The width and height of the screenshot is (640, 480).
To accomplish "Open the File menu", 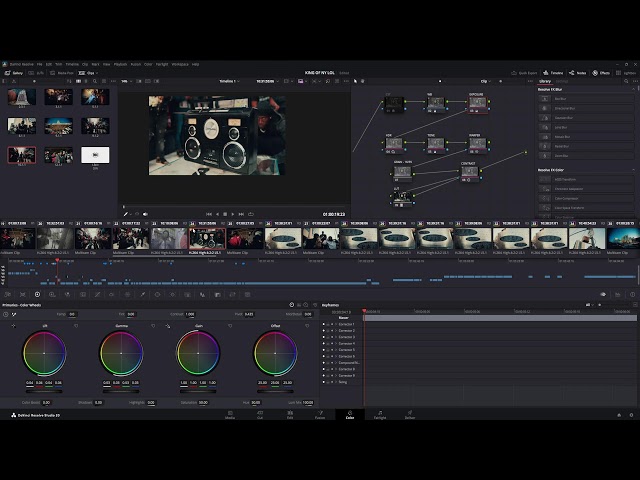I will [40, 64].
